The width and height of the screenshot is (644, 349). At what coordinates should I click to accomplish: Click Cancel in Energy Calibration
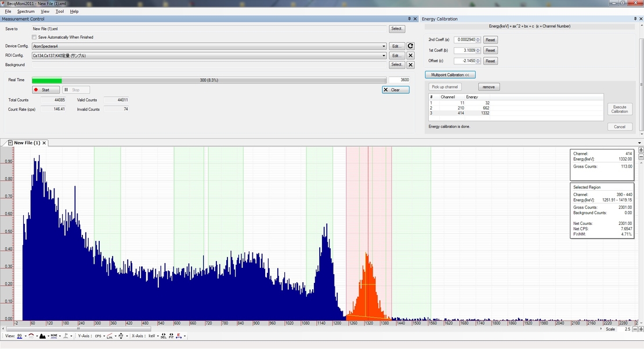[620, 127]
